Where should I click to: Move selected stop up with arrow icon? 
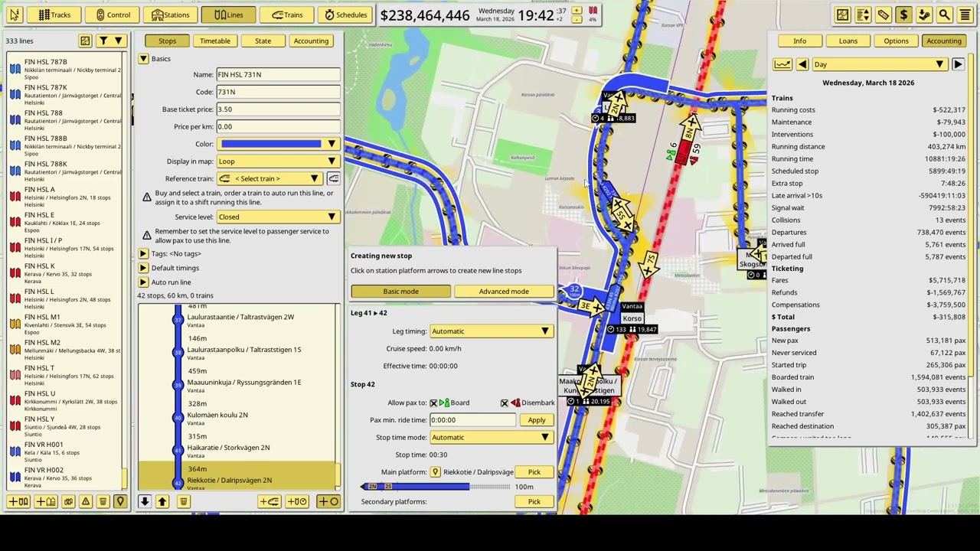click(x=162, y=501)
